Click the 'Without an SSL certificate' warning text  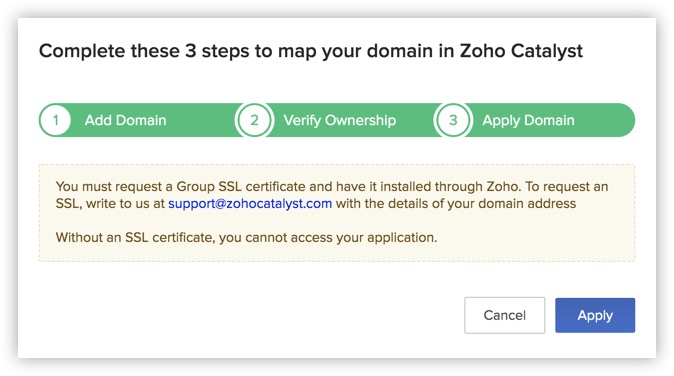coord(246,237)
